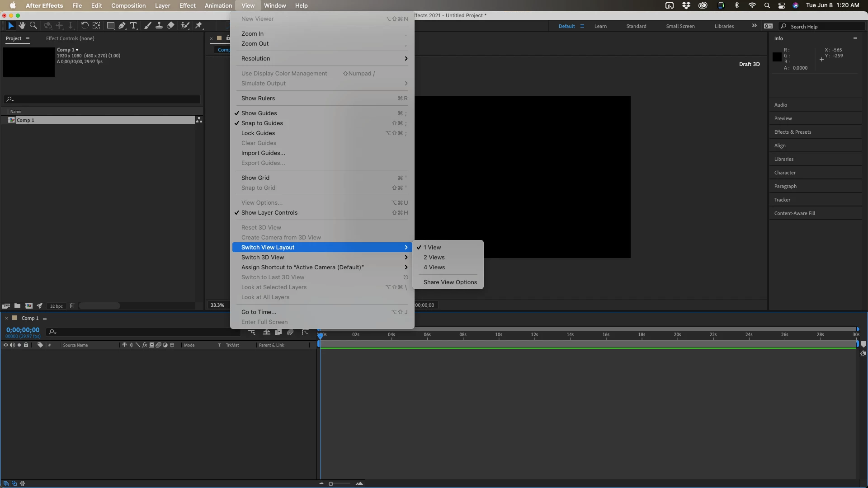
Task: Disable Snap to Guides option
Action: pos(262,123)
